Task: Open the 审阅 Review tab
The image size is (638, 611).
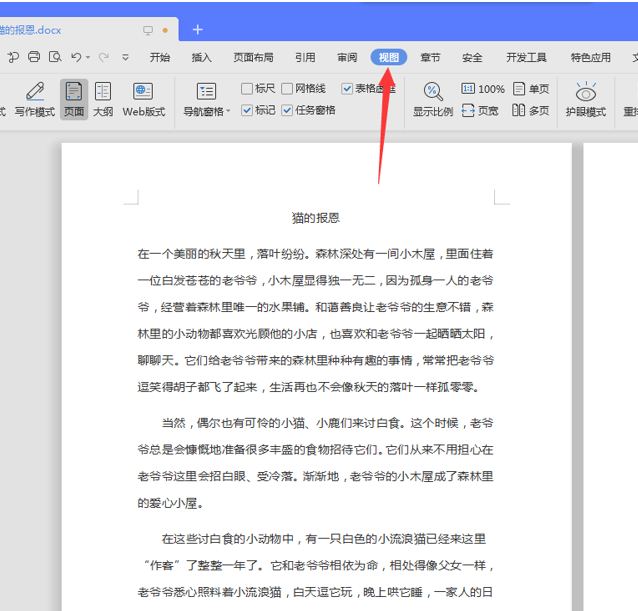Action: point(347,57)
